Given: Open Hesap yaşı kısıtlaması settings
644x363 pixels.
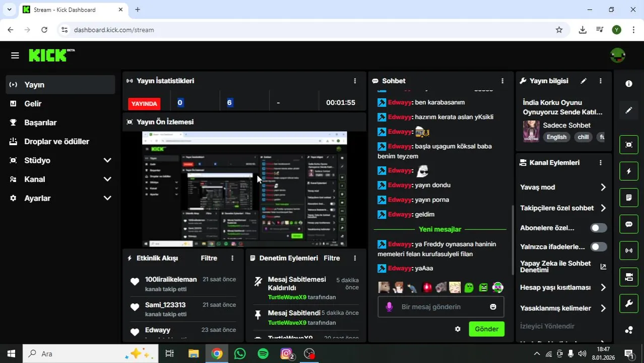Looking at the screenshot, I should [x=563, y=287].
